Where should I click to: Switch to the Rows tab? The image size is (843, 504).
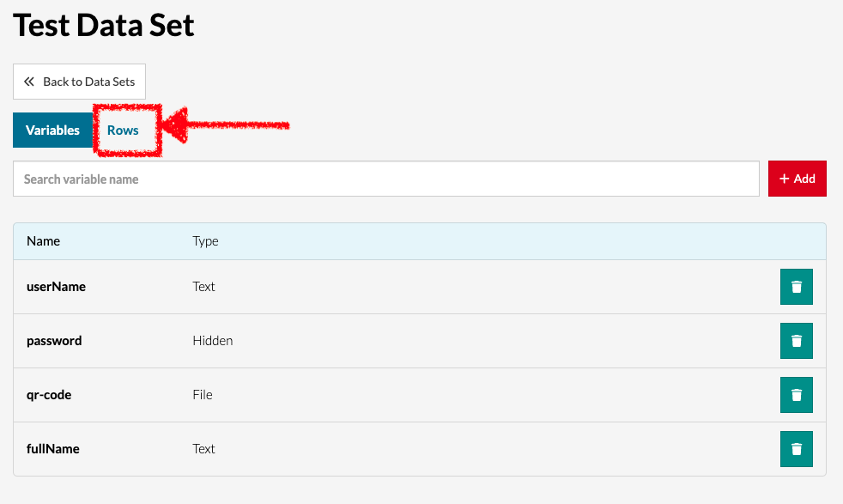coord(123,131)
